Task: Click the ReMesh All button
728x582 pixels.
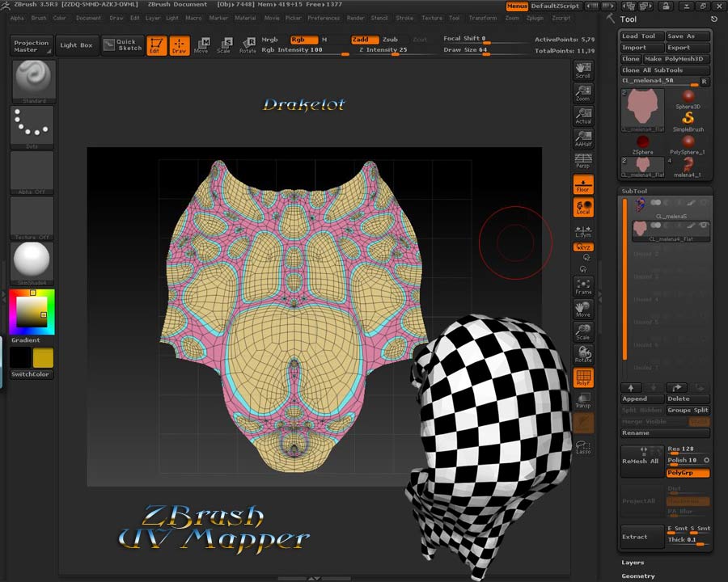Action: pos(642,461)
